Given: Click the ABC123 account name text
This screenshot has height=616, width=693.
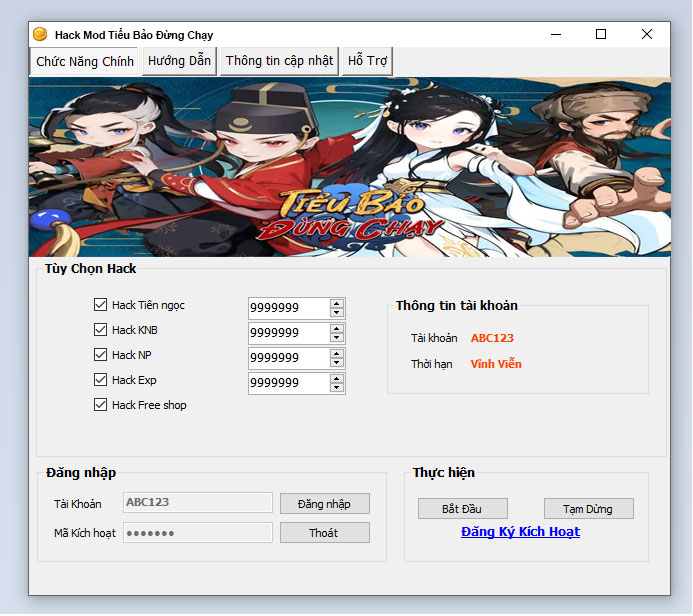Looking at the screenshot, I should [x=492, y=338].
